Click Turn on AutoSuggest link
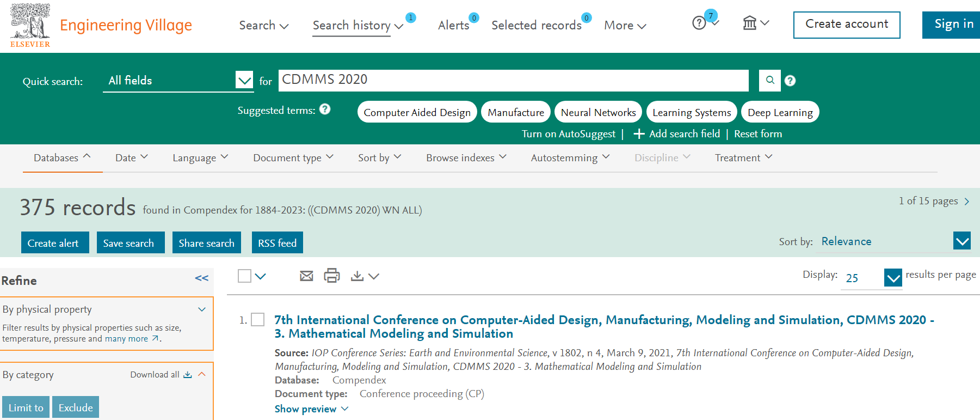Image resolution: width=980 pixels, height=420 pixels. pos(569,134)
